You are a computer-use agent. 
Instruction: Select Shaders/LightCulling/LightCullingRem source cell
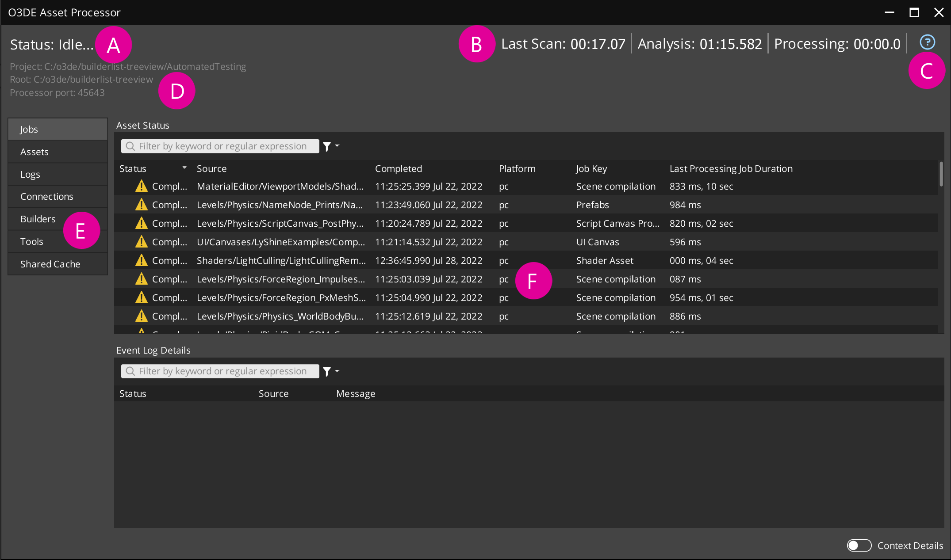[x=281, y=260]
